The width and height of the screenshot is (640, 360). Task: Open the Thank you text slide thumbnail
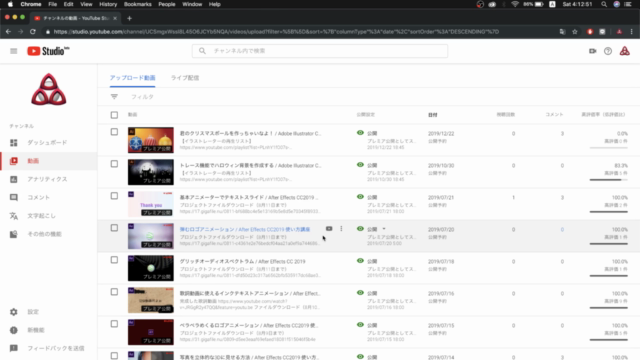click(151, 204)
